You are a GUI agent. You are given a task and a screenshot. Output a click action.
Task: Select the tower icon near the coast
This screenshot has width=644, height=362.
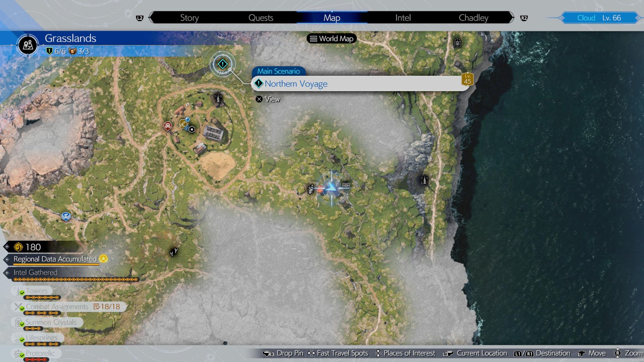tap(424, 180)
